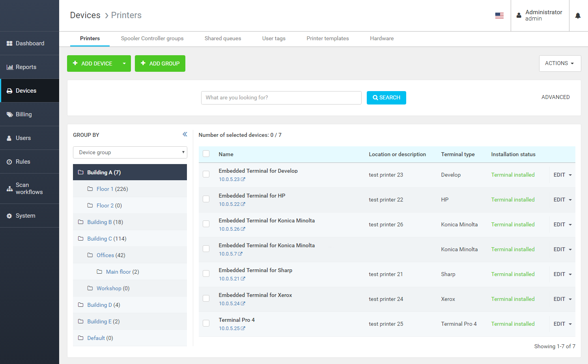
Task: Open the Add Device dropdown arrow
Action: coord(124,63)
